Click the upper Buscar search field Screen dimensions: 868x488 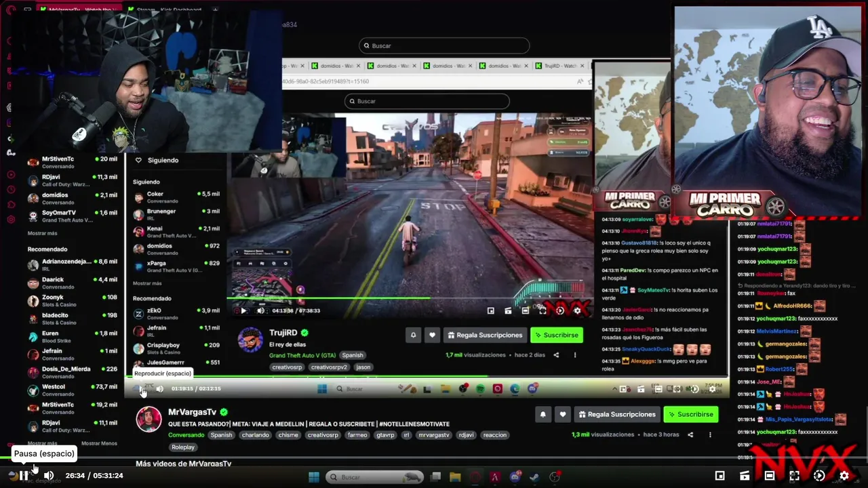click(x=444, y=45)
